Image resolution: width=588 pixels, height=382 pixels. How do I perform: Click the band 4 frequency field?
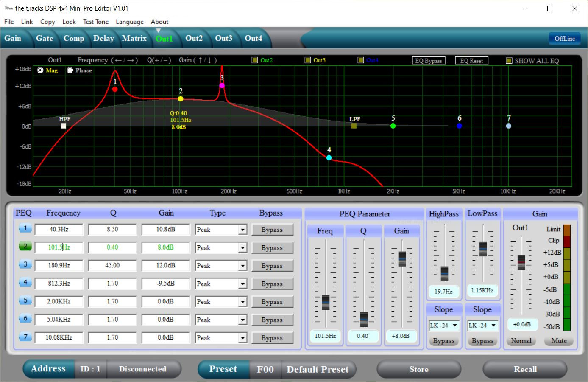59,284
